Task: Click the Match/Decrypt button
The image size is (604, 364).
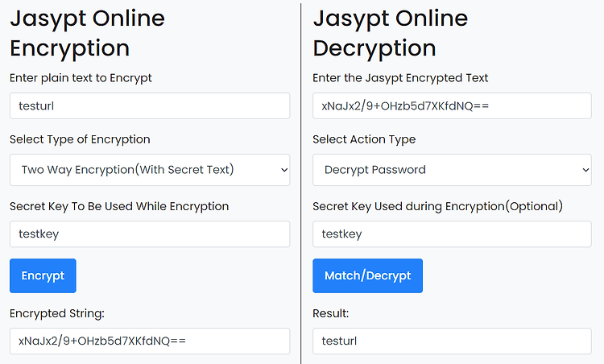Action: (367, 275)
